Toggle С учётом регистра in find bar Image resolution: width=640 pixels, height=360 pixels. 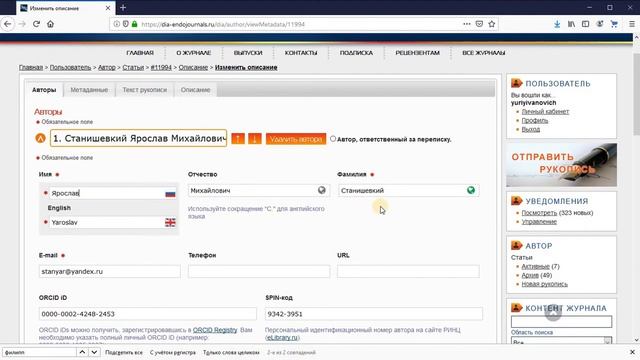173,352
